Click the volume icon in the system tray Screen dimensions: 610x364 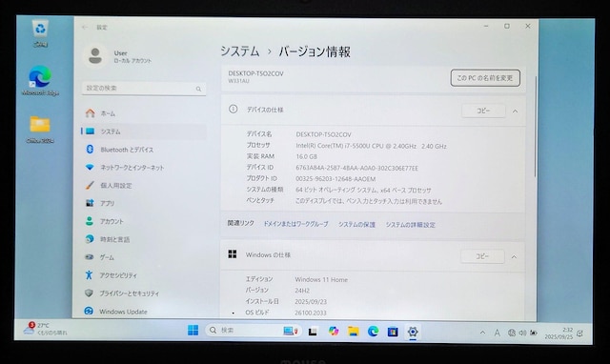pos(522,333)
